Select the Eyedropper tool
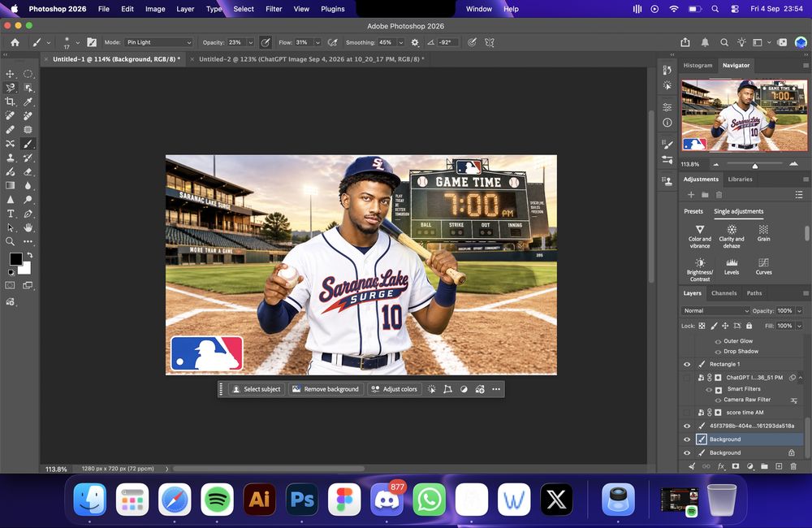812x528 pixels. pos(28,102)
